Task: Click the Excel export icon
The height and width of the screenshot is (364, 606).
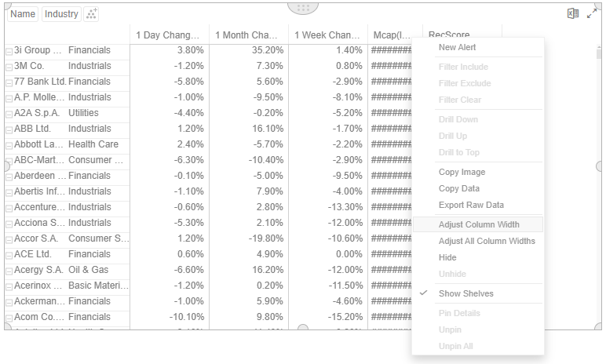Action: pos(573,13)
